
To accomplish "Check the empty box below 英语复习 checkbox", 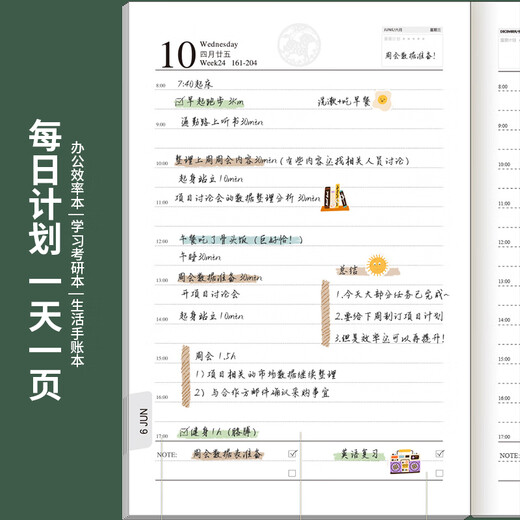I will pyautogui.click(x=439, y=473).
